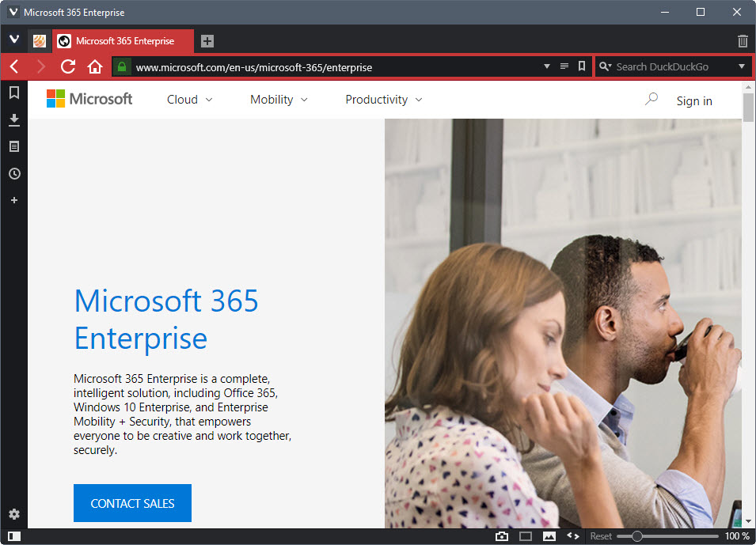Open the closed tabs trash
The height and width of the screenshot is (545, 756).
(743, 41)
